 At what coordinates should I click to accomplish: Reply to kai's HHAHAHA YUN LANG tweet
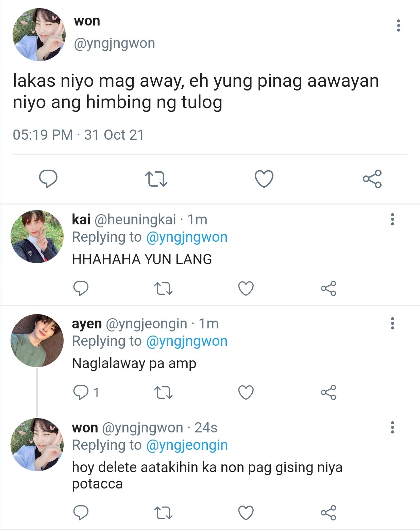(81, 288)
